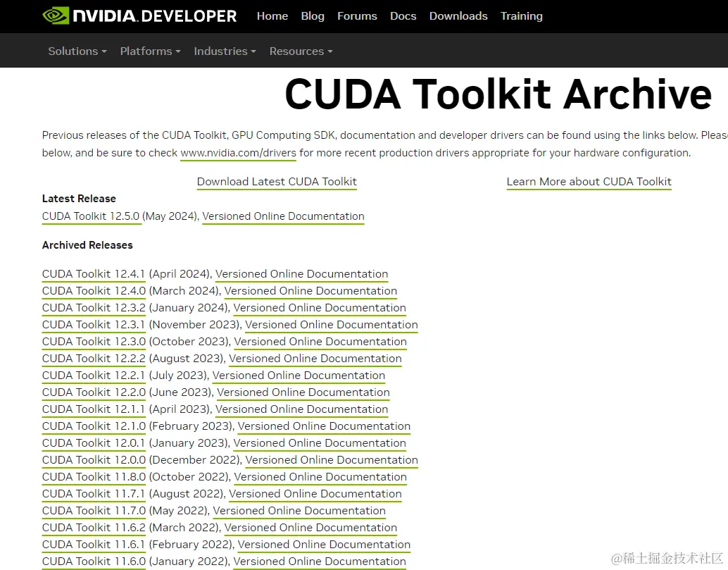Viewport: 728px width, 570px height.
Task: Open documentation link for March 2024 release
Action: click(x=310, y=291)
